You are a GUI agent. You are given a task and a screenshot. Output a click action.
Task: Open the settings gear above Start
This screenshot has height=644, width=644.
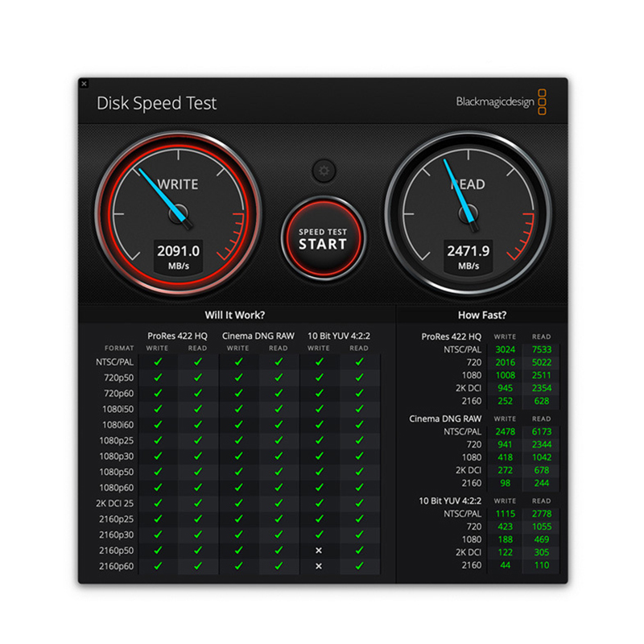tap(324, 170)
